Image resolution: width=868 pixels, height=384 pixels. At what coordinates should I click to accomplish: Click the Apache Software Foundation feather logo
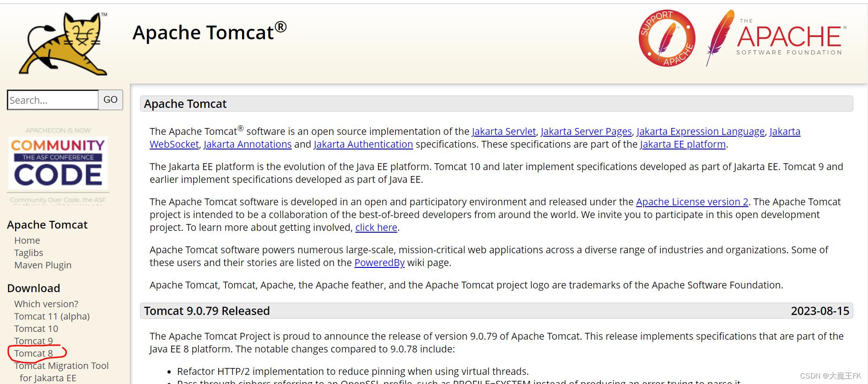776,38
